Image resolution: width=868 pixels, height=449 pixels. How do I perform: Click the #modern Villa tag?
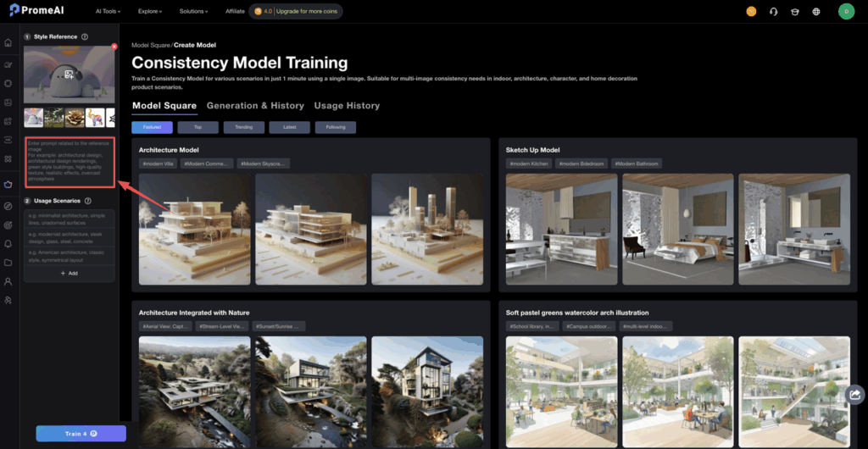(x=157, y=164)
